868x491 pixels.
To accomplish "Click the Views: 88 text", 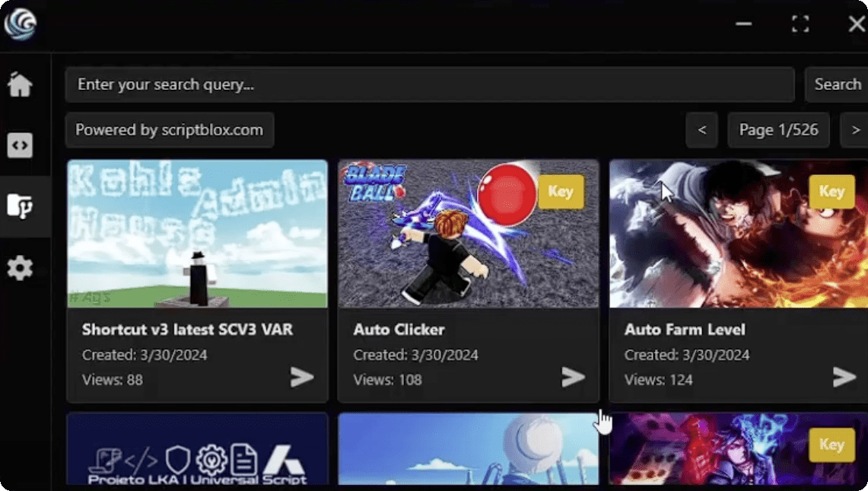I will (113, 380).
